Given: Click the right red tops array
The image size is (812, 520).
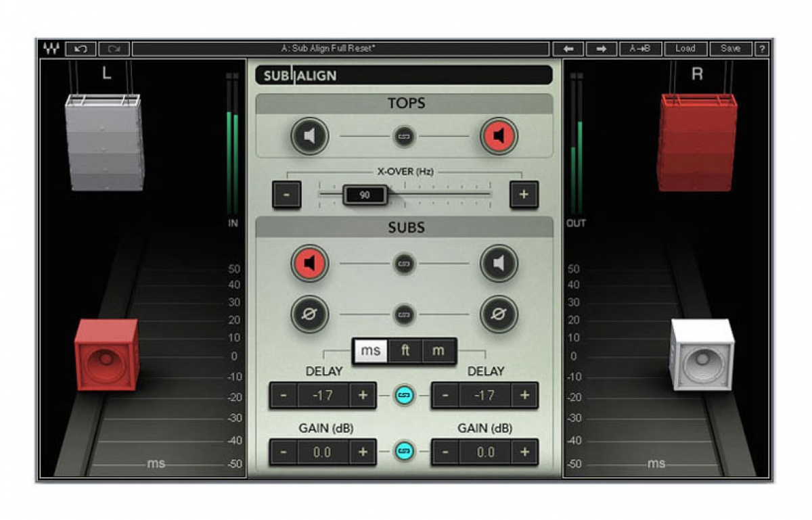Looking at the screenshot, I should click(698, 142).
